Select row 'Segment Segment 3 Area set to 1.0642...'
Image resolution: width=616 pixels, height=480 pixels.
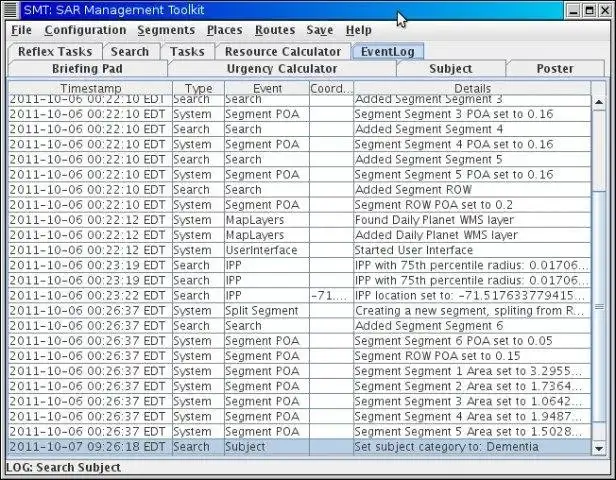[x=299, y=401]
